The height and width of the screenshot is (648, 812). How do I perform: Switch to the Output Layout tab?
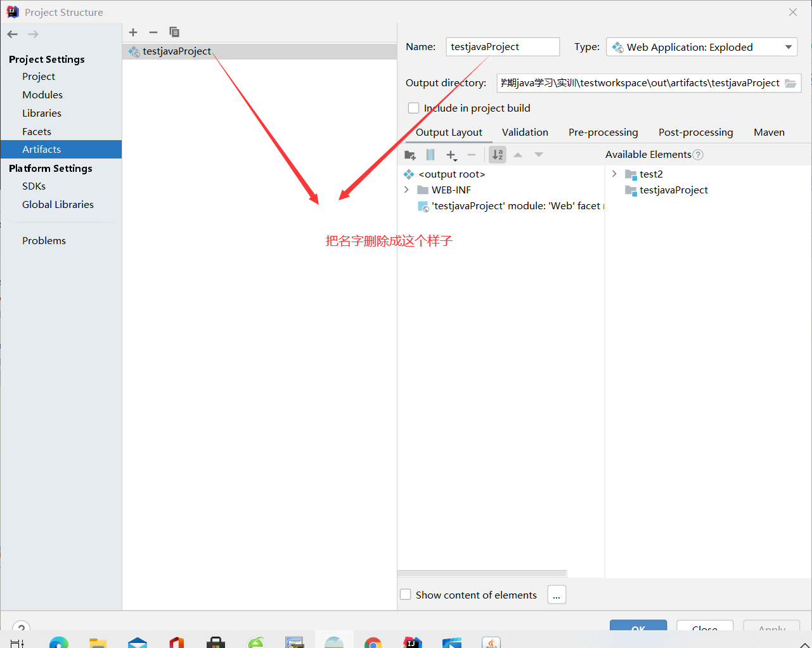(449, 133)
